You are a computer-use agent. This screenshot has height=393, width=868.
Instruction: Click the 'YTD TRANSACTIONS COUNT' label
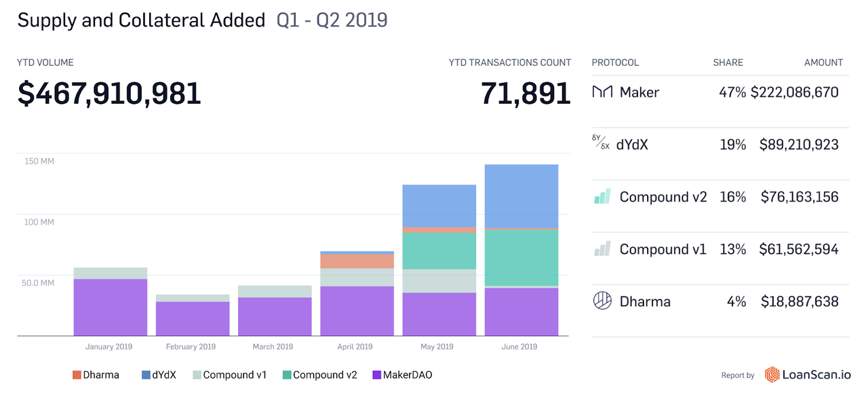(510, 62)
